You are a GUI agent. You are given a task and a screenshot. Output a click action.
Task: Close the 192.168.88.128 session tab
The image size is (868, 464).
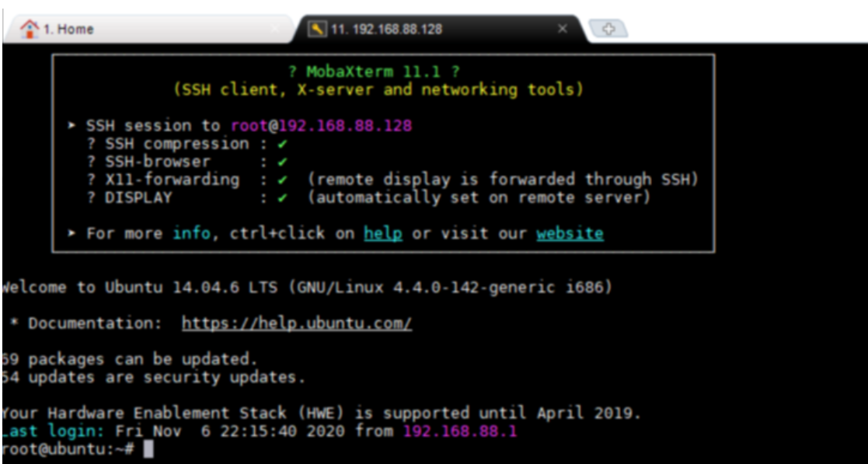tap(563, 29)
